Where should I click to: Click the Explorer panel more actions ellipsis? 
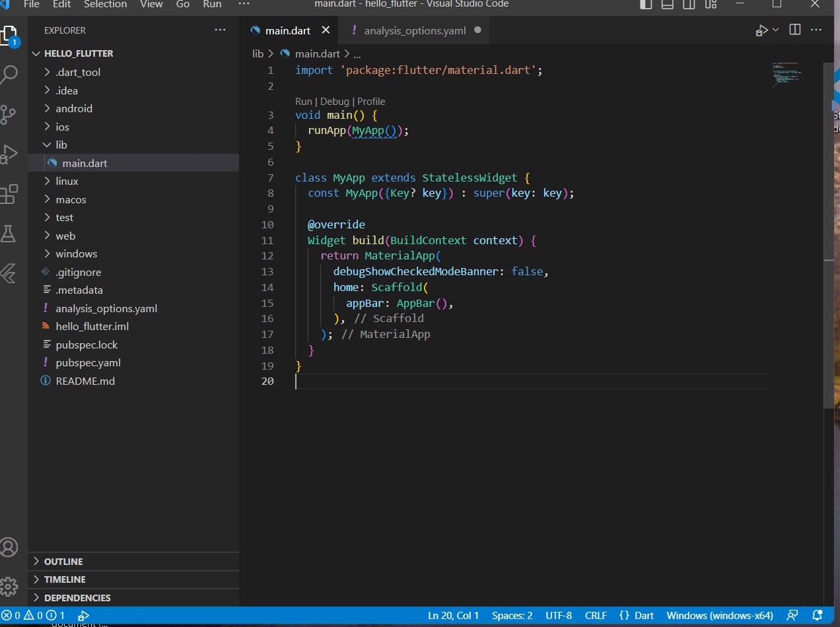click(220, 30)
